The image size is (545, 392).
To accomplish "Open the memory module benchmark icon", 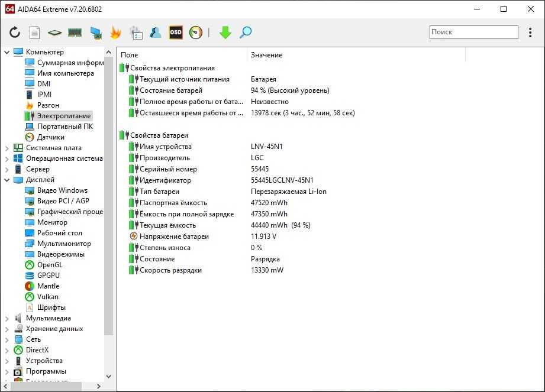I will point(75,33).
